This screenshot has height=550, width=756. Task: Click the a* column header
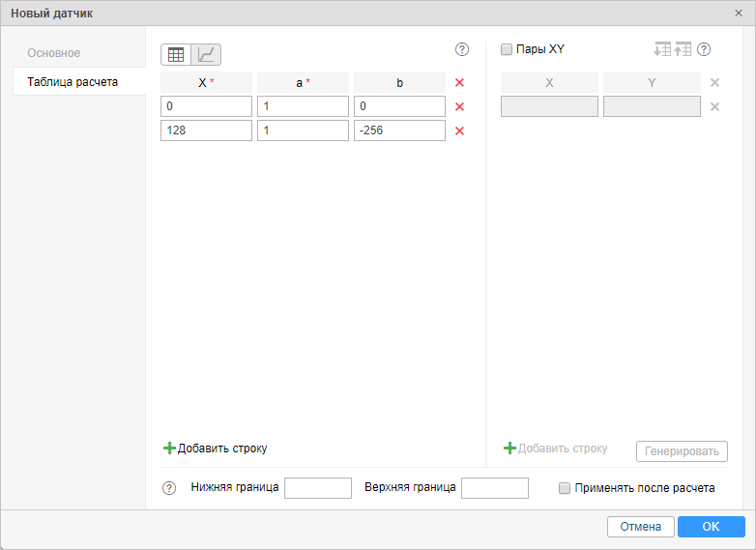tap(303, 82)
